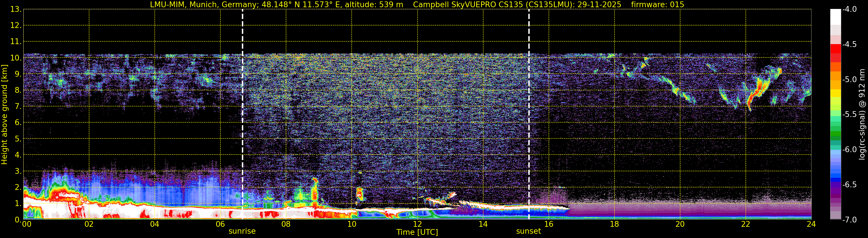Click the instrument text "Campbell SkyVUEPRO CS135"

[468, 5]
